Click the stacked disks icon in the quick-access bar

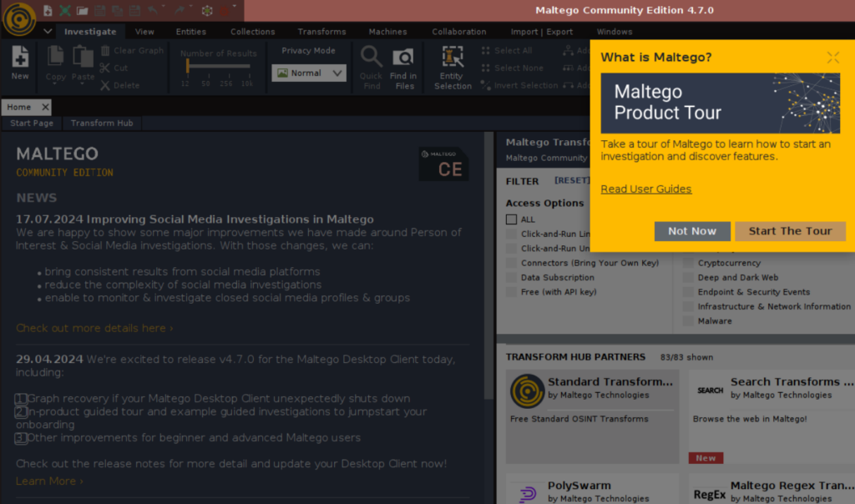coord(117,10)
